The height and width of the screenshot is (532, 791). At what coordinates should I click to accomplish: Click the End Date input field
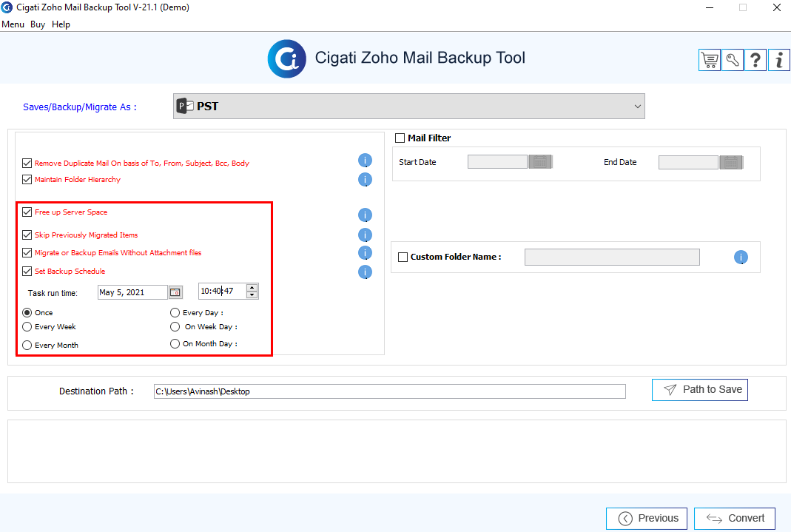688,162
